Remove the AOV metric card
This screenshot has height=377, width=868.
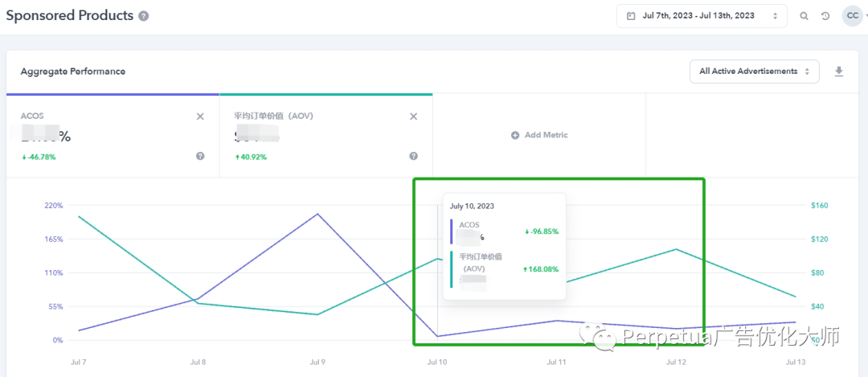(413, 117)
